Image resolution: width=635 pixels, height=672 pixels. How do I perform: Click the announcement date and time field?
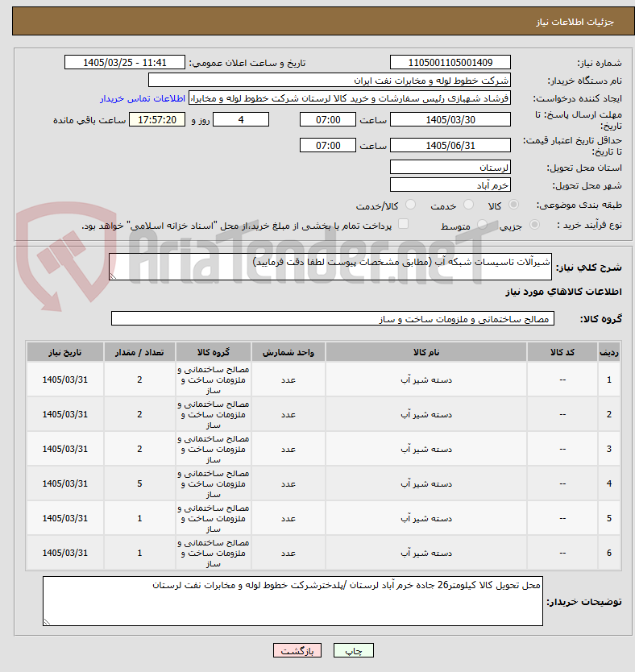125,63
